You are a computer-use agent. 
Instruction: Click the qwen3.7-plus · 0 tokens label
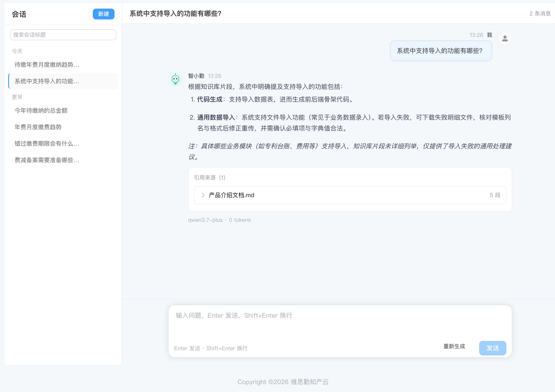pos(219,220)
